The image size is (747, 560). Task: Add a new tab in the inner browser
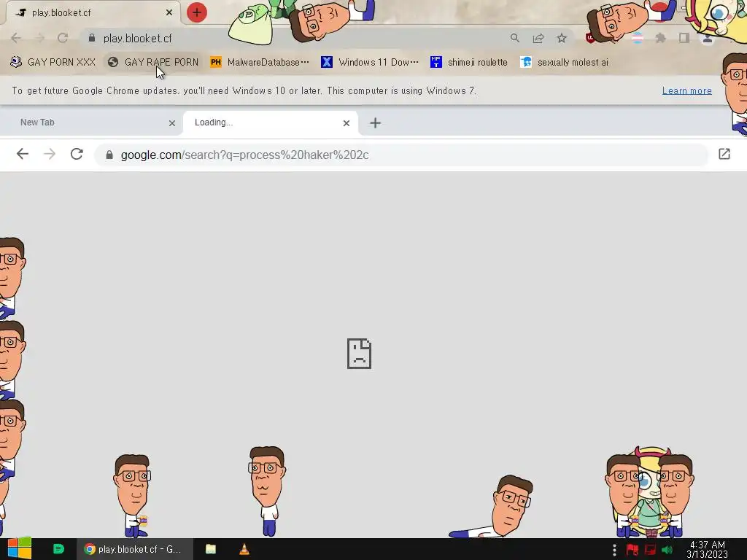pyautogui.click(x=376, y=123)
